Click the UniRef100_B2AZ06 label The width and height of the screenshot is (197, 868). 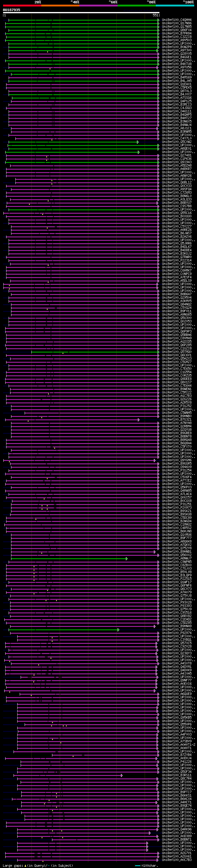pyautogui.click(x=177, y=236)
